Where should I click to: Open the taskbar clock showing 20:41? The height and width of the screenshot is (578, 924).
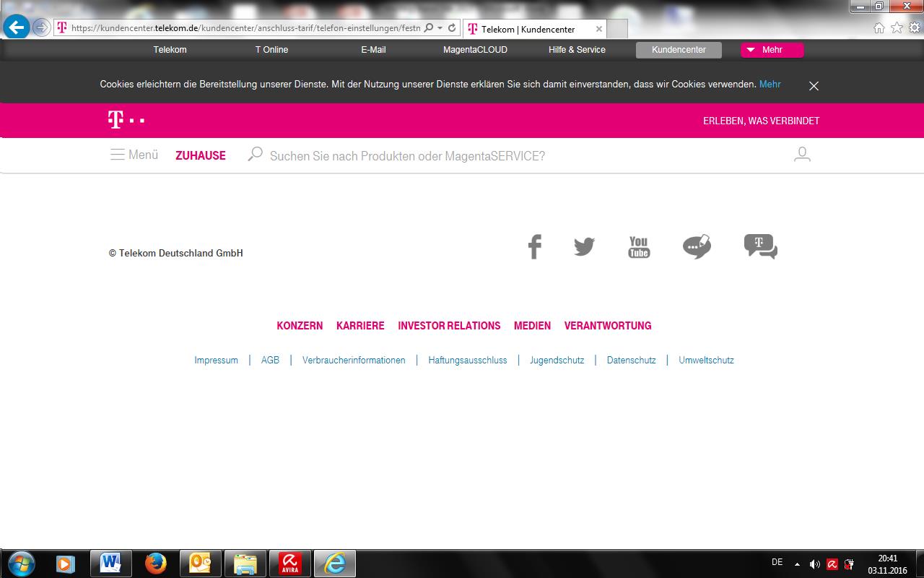point(888,564)
